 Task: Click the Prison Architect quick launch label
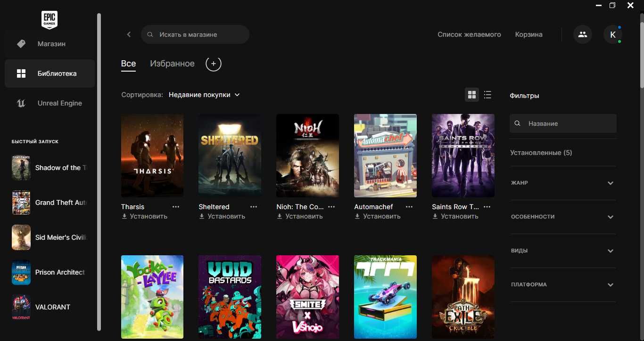60,272
